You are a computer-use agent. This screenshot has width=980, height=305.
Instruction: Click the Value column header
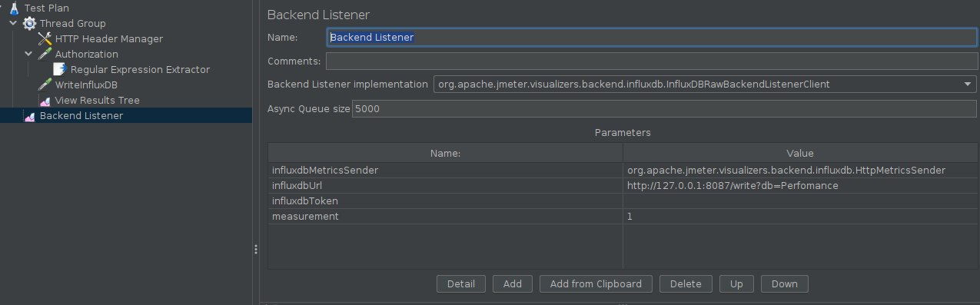(x=800, y=154)
